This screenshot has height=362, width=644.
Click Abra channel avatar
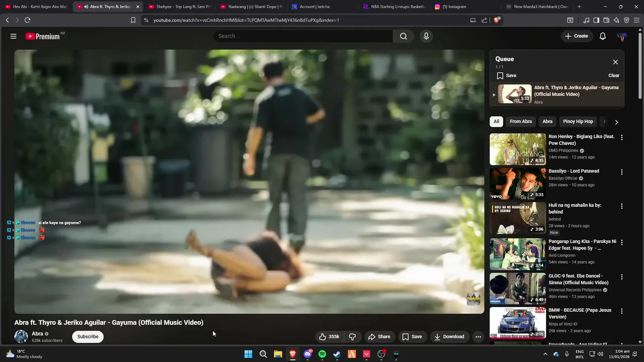(21, 337)
